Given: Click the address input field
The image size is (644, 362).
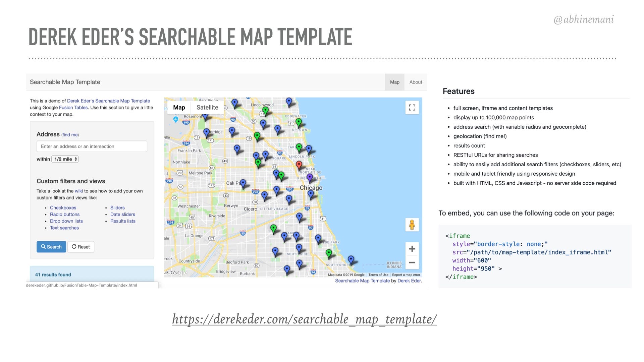Looking at the screenshot, I should pyautogui.click(x=92, y=146).
